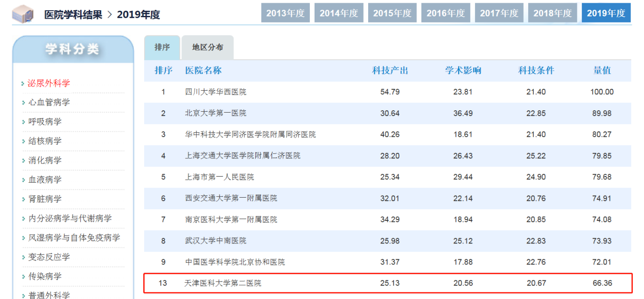Click the 学科分类 sidebar heading
The image size is (644, 299).
pos(72,49)
